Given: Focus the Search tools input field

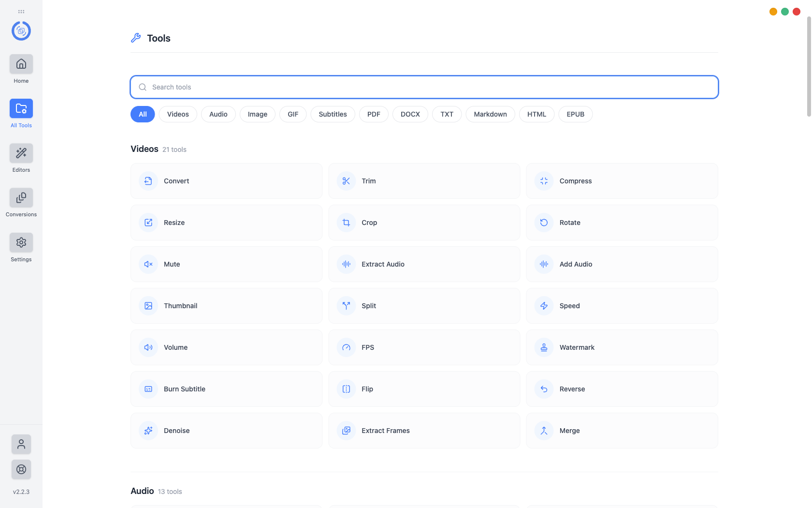Looking at the screenshot, I should coord(424,87).
